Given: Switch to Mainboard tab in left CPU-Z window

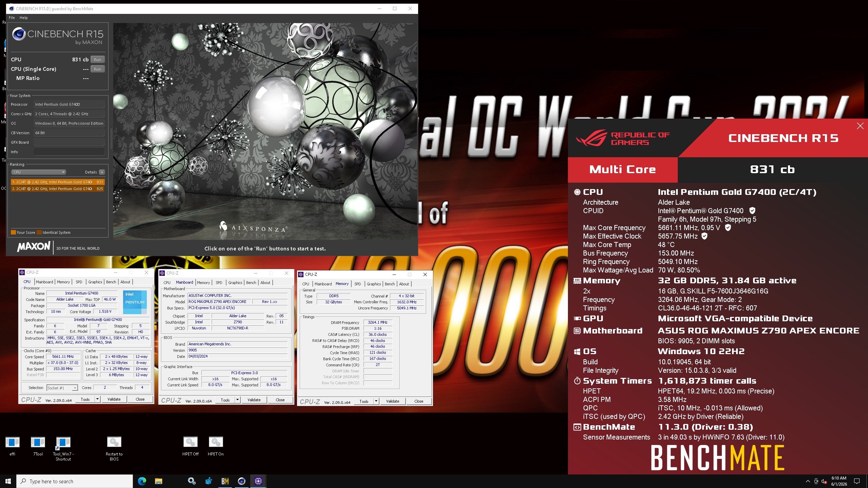Looking at the screenshot, I should pyautogui.click(x=44, y=282).
